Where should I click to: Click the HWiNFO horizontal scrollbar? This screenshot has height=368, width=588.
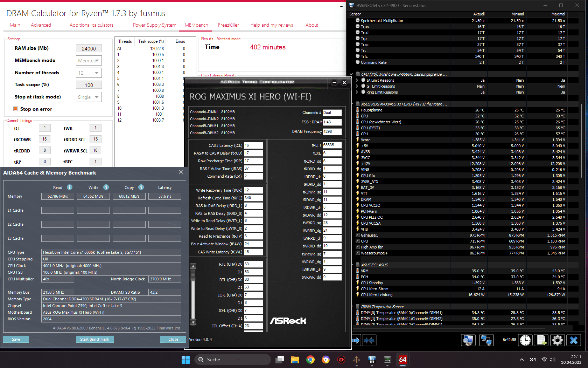point(449,328)
